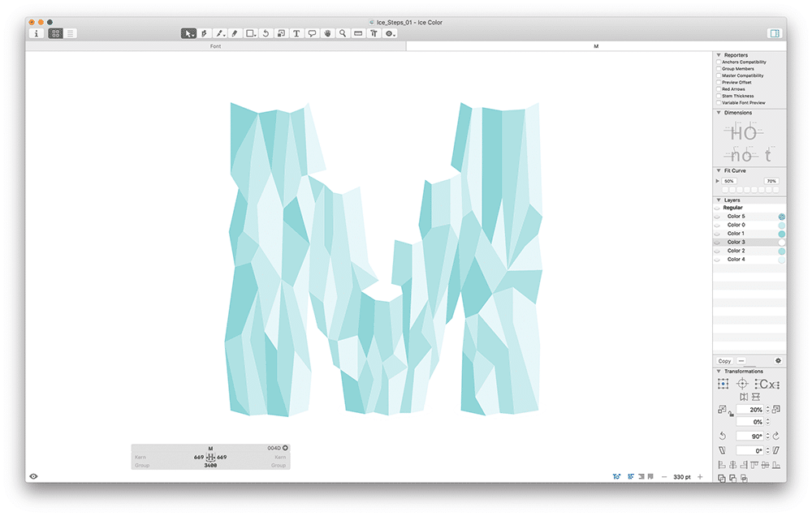
Task: Open the last toolbar tool with dropdown
Action: pos(390,33)
